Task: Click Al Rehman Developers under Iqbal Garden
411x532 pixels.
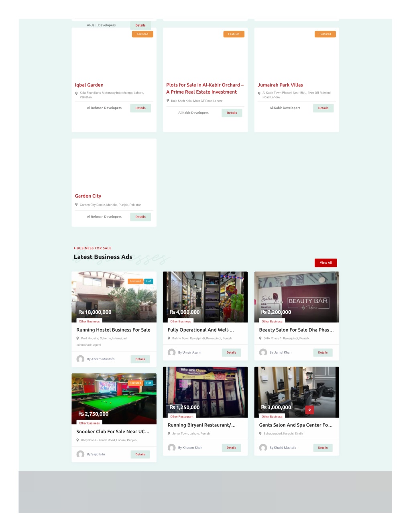Action: tap(104, 108)
